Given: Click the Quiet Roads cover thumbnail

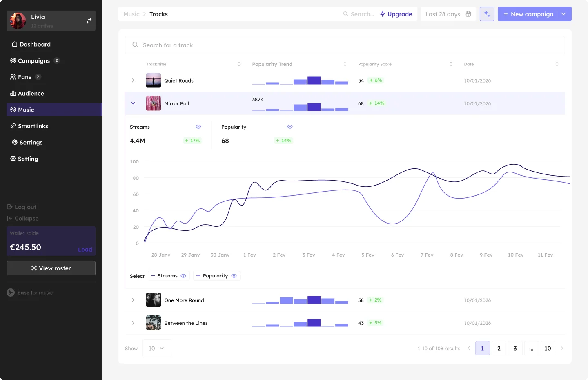Looking at the screenshot, I should [x=154, y=80].
